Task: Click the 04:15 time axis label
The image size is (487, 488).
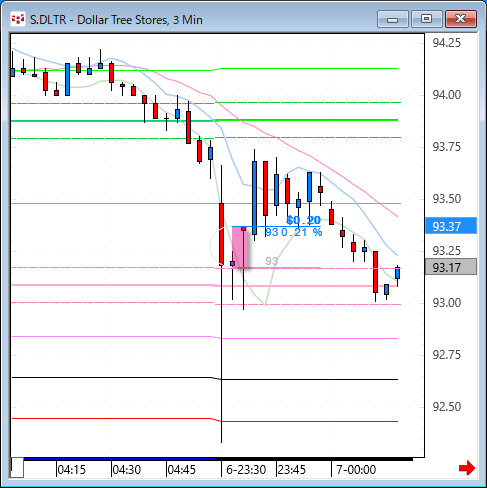Action: pyautogui.click(x=71, y=470)
